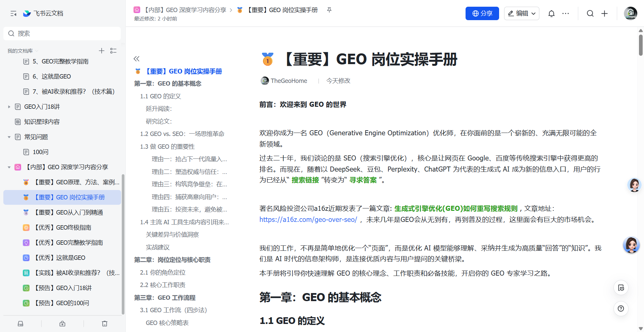Toggle the left sidebar collapse icon

tap(13, 13)
